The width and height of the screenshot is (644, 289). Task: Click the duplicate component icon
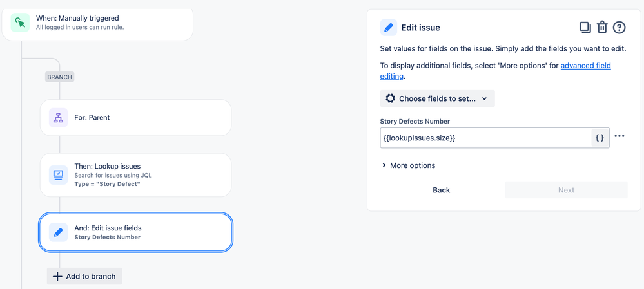(585, 28)
